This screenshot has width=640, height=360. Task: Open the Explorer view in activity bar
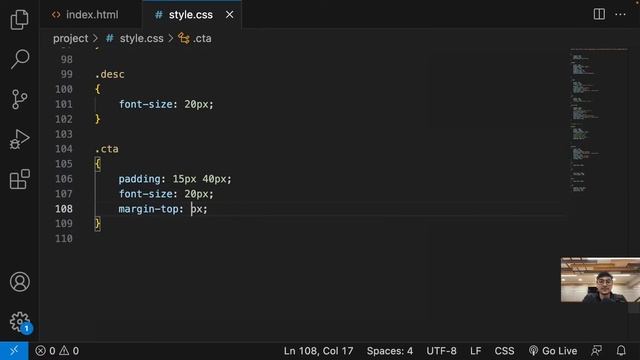click(19, 20)
